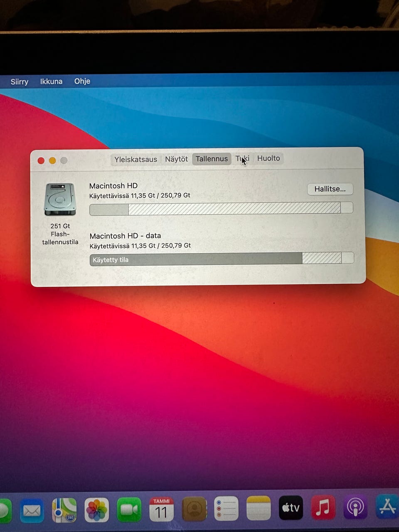
Task: Open the Music app in the Dock
Action: [323, 507]
